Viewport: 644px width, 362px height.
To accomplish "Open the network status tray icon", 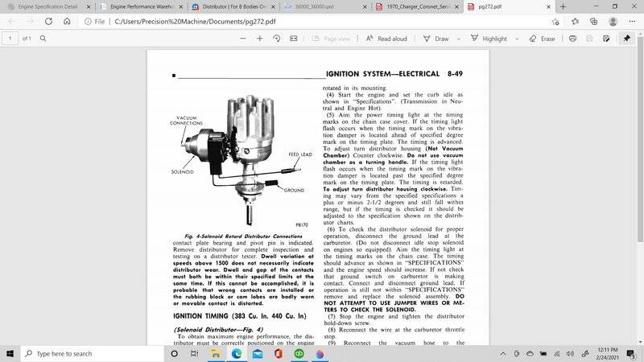I will 556,353.
